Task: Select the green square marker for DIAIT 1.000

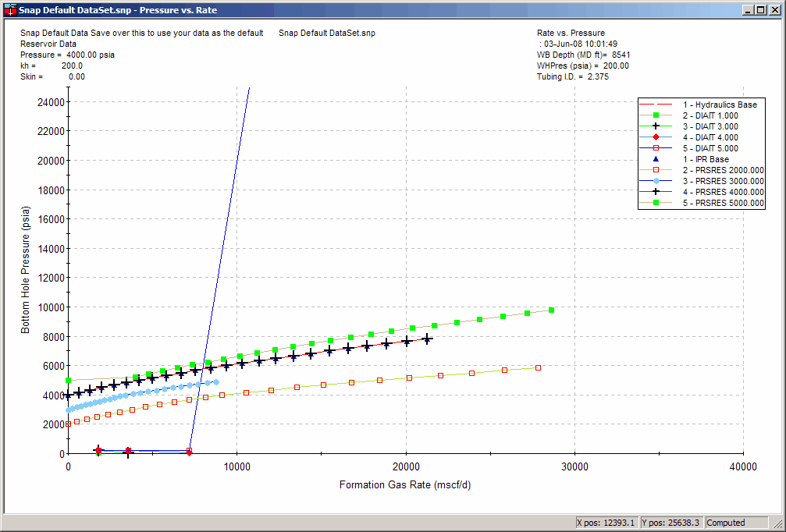Action: (x=656, y=115)
